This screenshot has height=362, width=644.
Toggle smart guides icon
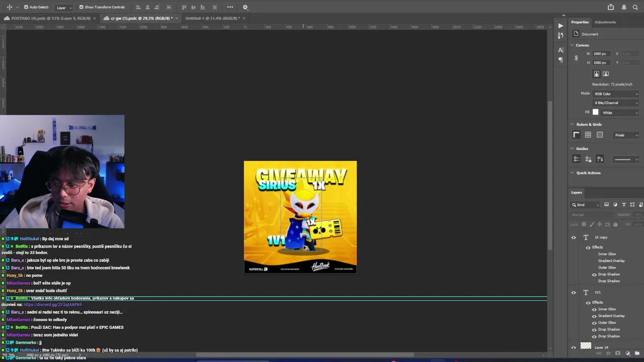(x=600, y=159)
